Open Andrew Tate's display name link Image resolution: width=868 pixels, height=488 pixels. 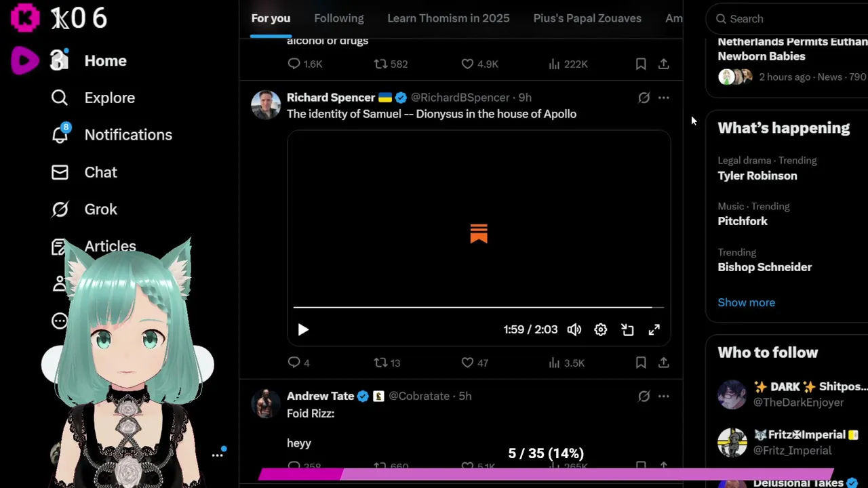320,396
